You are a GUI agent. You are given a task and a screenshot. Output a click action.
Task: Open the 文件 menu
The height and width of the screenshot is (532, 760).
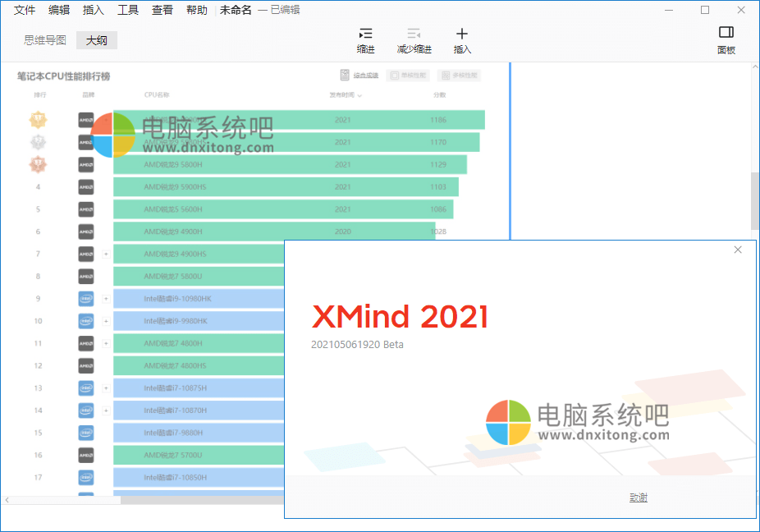(25, 10)
